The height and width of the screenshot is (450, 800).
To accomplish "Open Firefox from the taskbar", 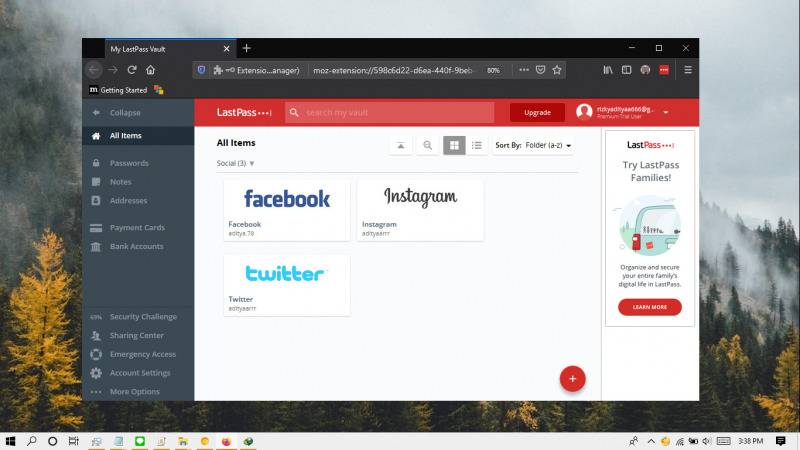I will [226, 441].
